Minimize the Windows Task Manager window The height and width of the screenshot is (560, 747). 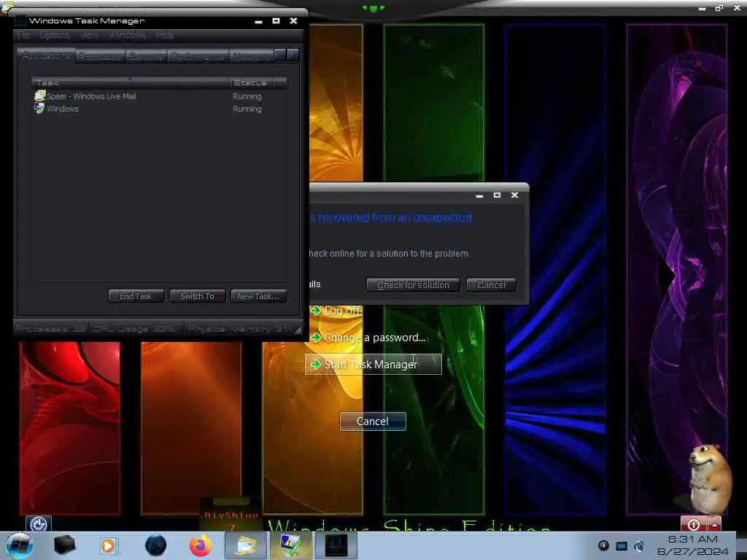pos(259,21)
